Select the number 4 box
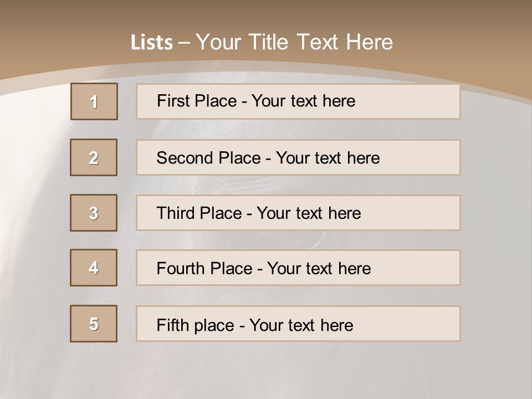532x399 pixels. [x=94, y=268]
